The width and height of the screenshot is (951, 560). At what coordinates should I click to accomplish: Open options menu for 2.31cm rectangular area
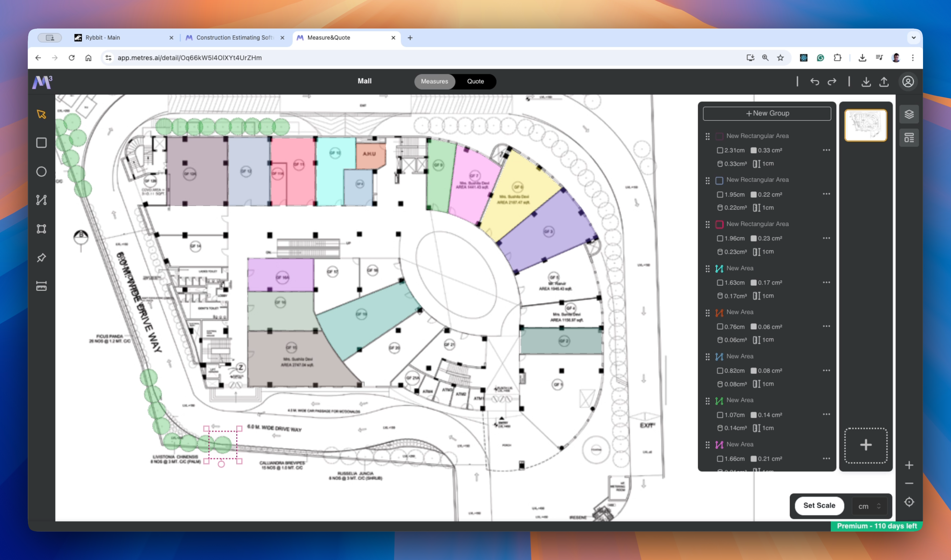coord(826,150)
